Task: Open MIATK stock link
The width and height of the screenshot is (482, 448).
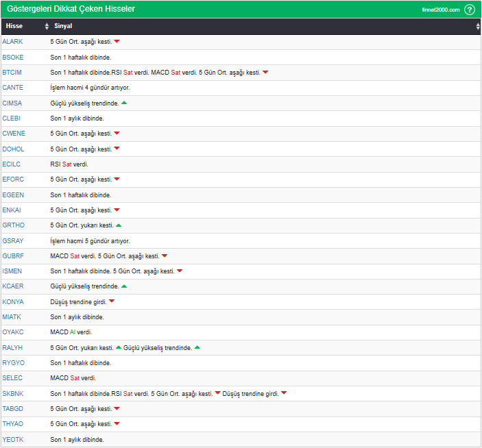Action: [x=12, y=317]
